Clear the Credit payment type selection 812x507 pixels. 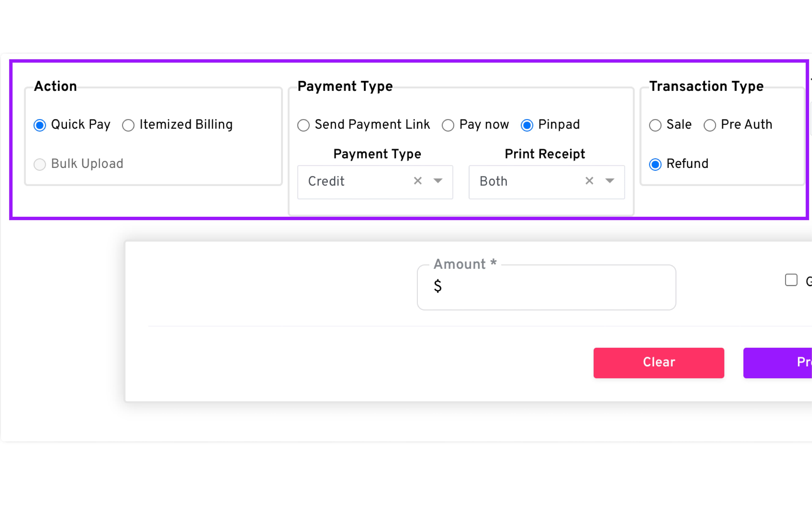418,181
